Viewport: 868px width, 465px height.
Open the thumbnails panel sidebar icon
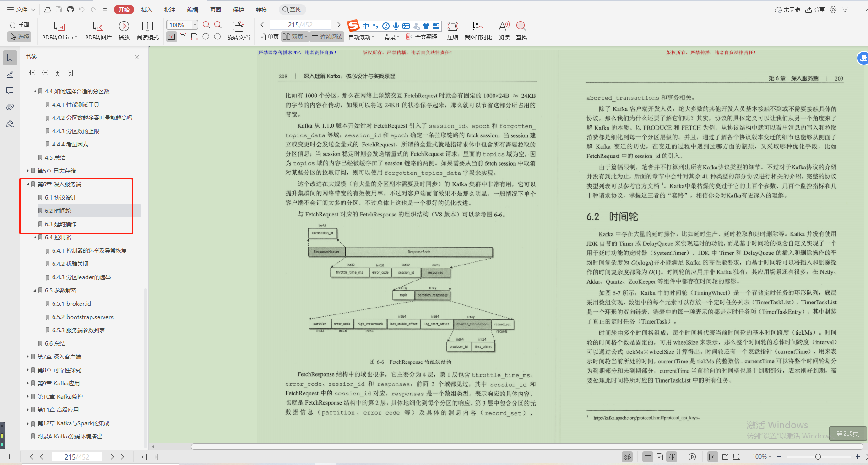10,74
